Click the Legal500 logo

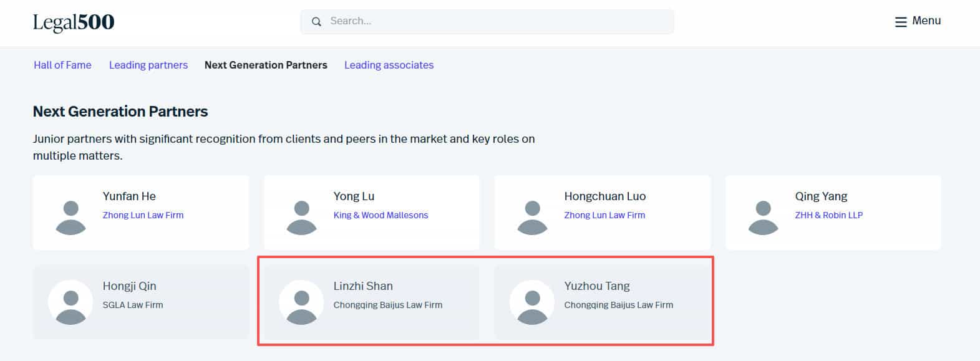74,22
